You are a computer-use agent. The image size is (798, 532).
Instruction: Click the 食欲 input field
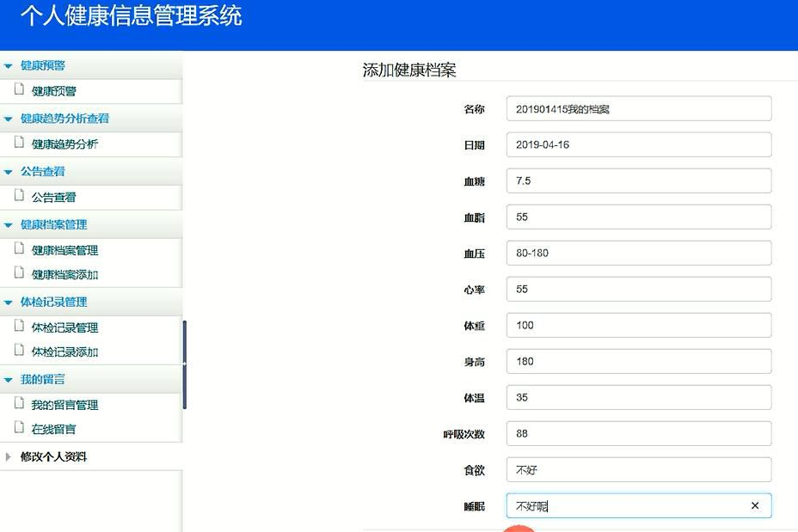(639, 470)
